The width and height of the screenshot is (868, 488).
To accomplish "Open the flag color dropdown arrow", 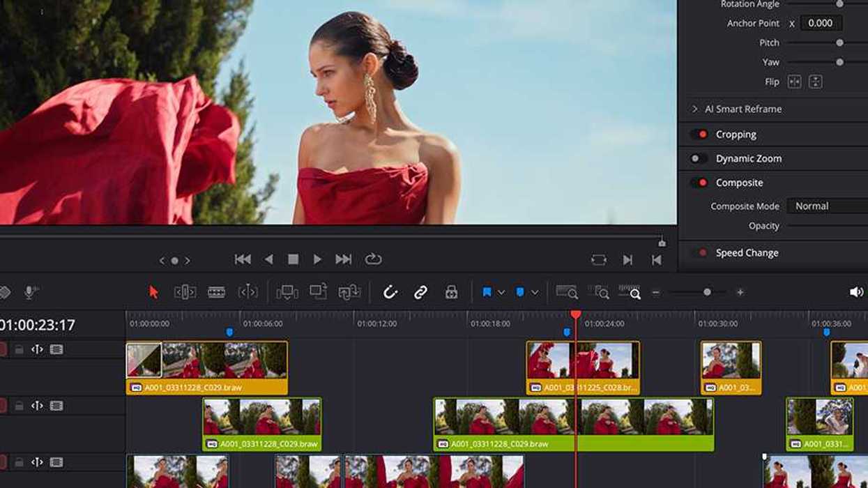I will click(x=501, y=293).
